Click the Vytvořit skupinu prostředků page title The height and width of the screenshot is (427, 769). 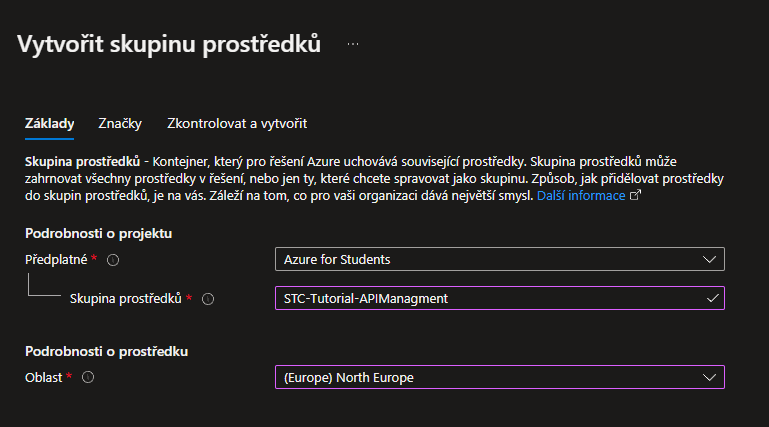tap(169, 44)
